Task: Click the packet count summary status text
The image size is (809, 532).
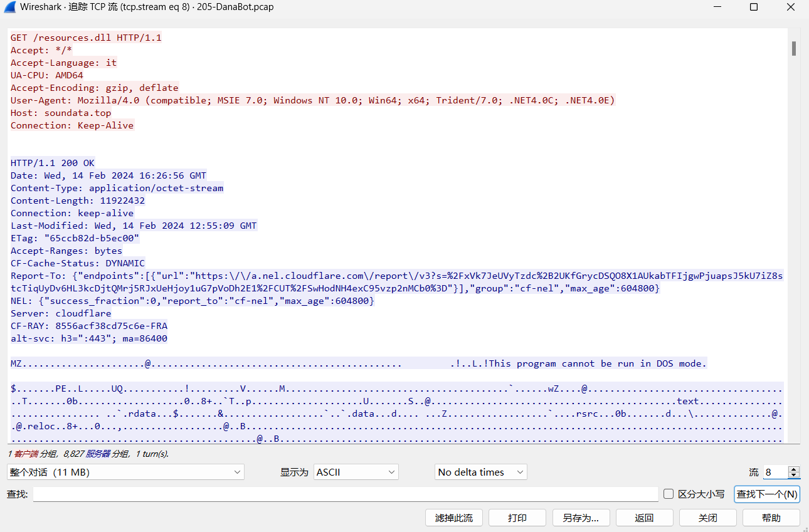Action: 88,454
